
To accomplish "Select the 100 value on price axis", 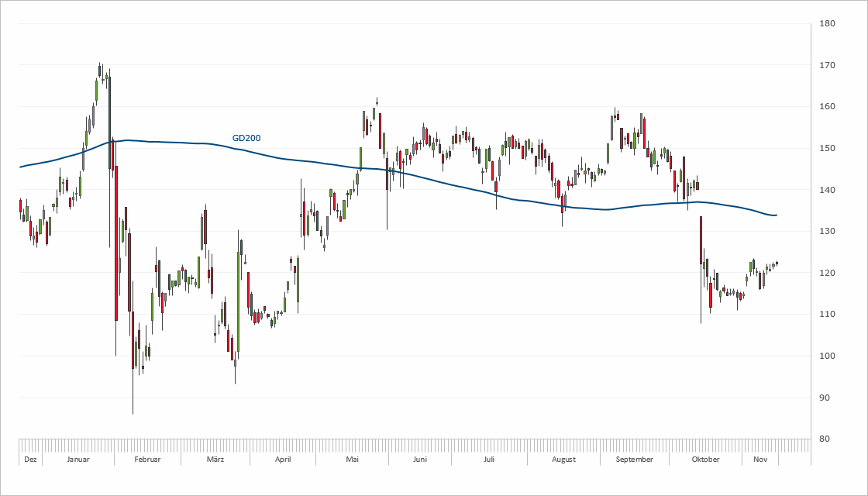I will coord(827,356).
